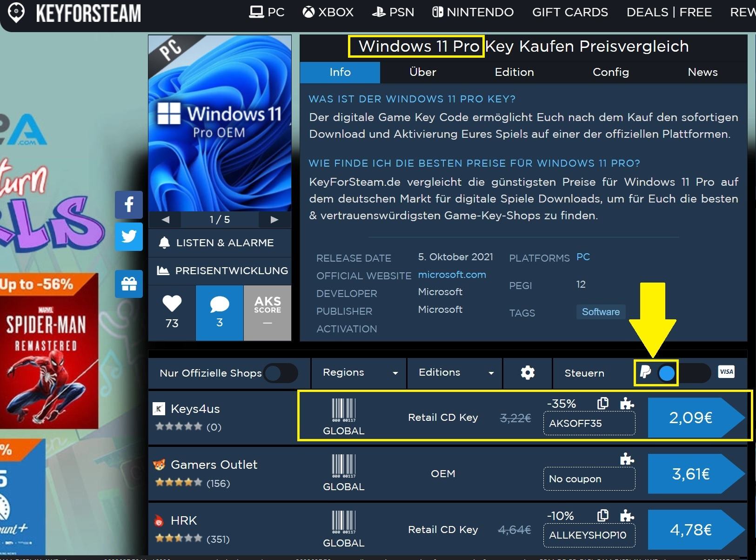Viewport: 756px width, 560px height.
Task: Click the AKS Score box
Action: (x=268, y=313)
